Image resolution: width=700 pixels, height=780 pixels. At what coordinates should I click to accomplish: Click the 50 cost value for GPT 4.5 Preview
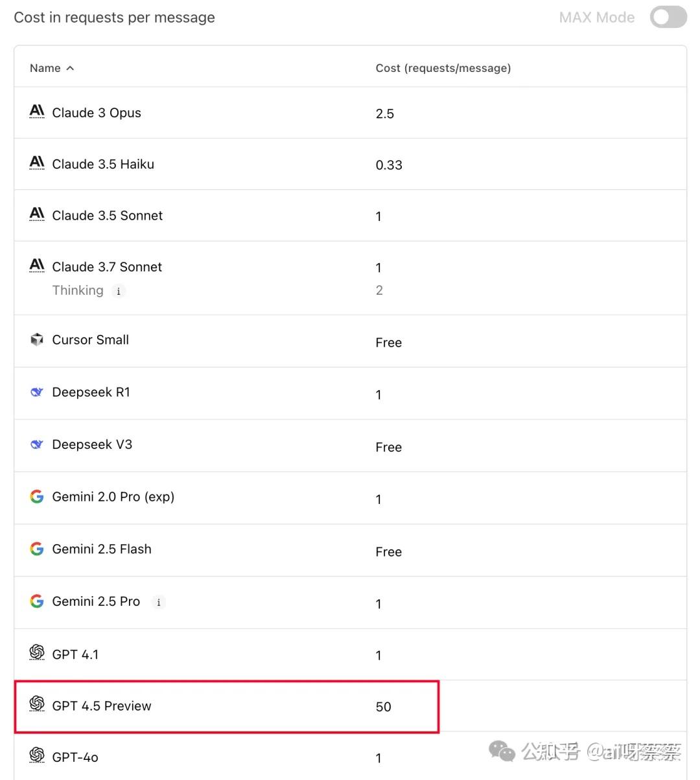pyautogui.click(x=383, y=707)
